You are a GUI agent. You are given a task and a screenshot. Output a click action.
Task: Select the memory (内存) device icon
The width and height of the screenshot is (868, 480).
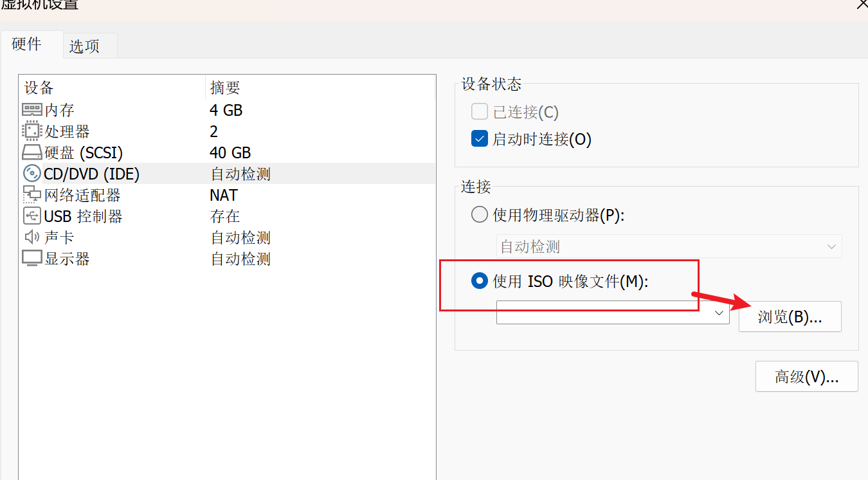point(32,110)
